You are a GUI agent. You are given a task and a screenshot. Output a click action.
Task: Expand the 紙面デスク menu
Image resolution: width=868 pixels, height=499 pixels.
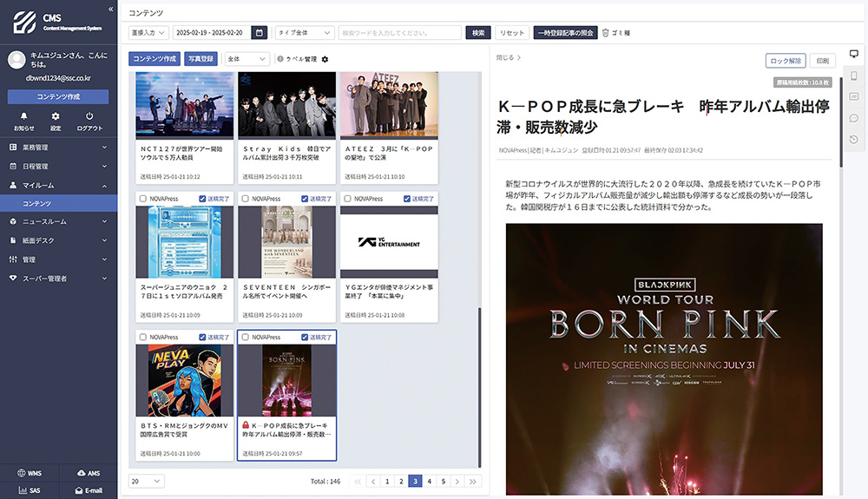[59, 240]
